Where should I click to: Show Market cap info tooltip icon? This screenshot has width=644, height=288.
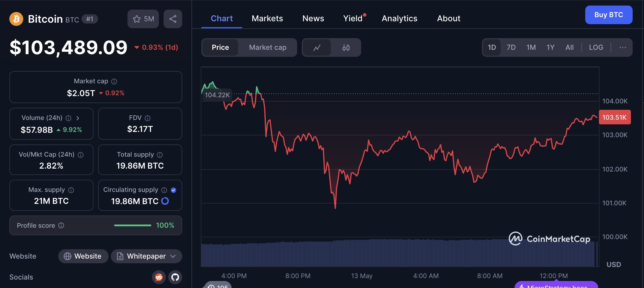tap(114, 82)
